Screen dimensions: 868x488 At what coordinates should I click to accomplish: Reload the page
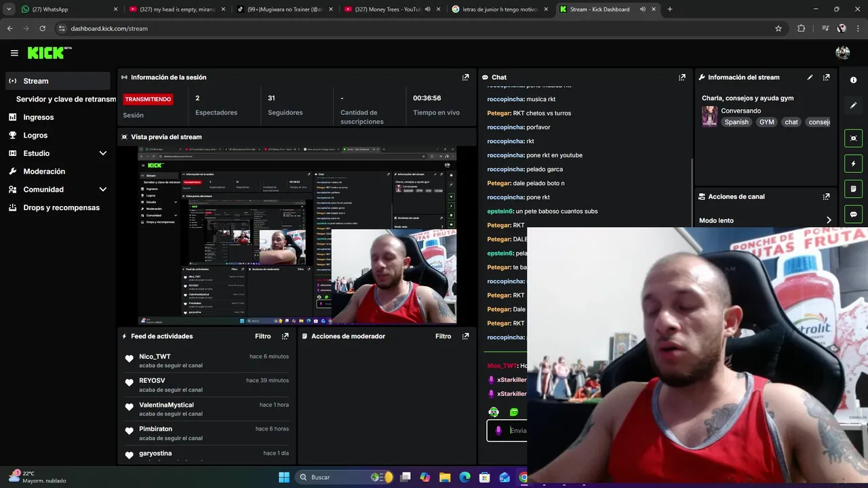(x=42, y=28)
